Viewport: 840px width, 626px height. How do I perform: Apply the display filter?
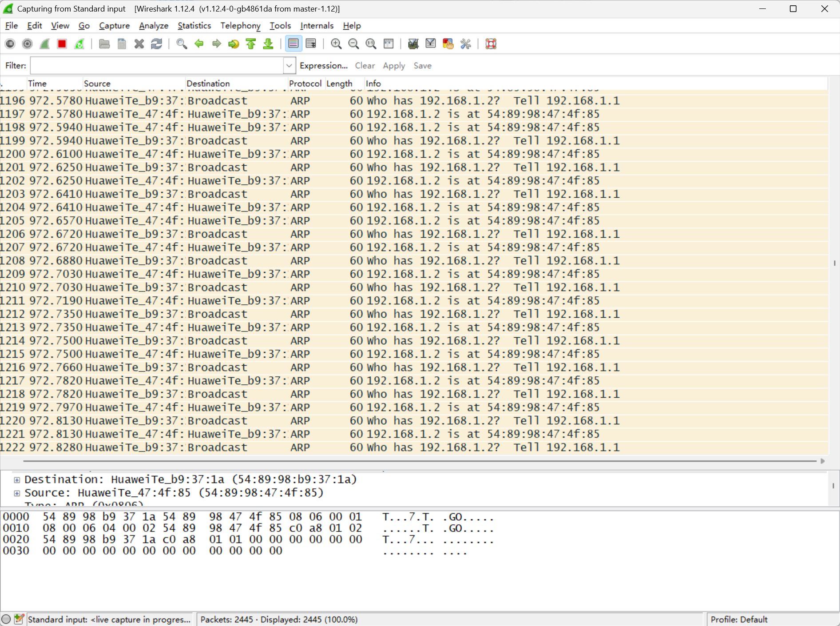point(394,66)
